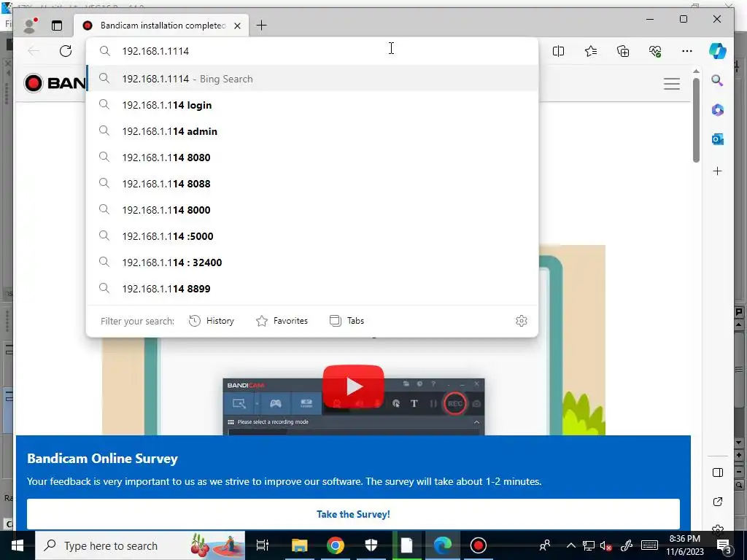
Task: Open Task View on the taskbar
Action: pyautogui.click(x=263, y=545)
